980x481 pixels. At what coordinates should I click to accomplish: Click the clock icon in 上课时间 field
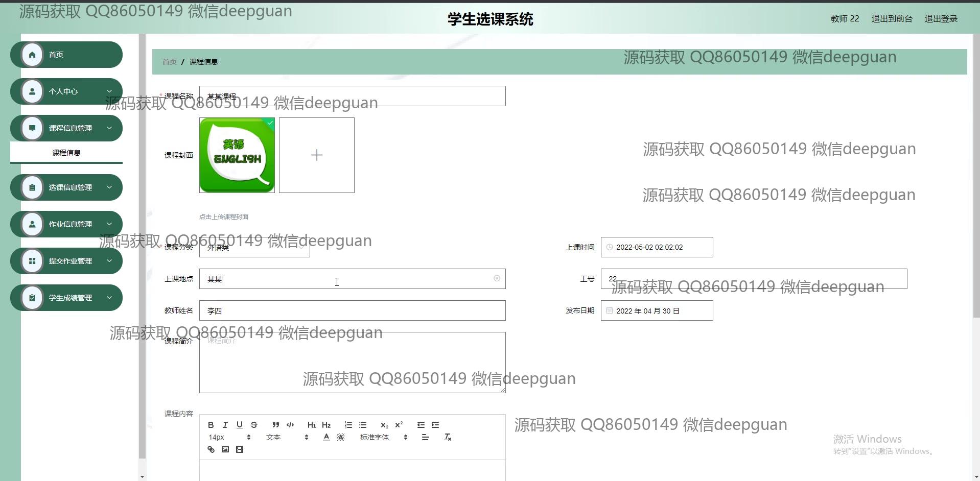coord(609,247)
